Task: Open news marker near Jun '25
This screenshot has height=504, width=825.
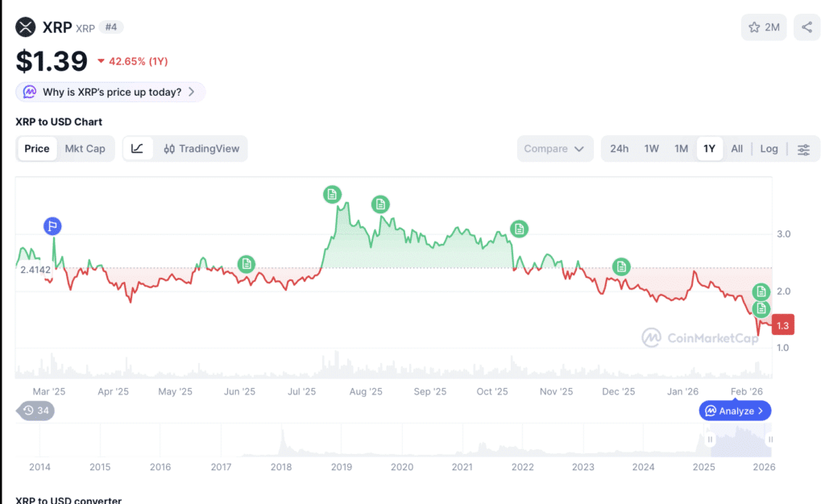Action: tap(247, 264)
